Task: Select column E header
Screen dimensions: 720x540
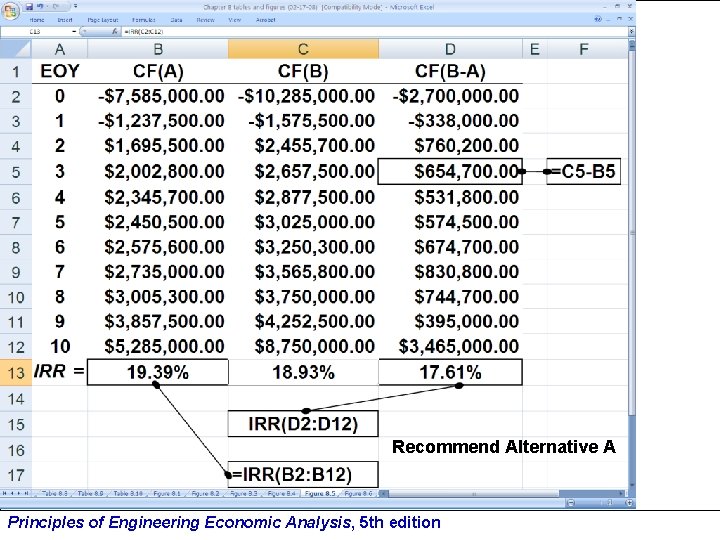Action: pyautogui.click(x=534, y=49)
